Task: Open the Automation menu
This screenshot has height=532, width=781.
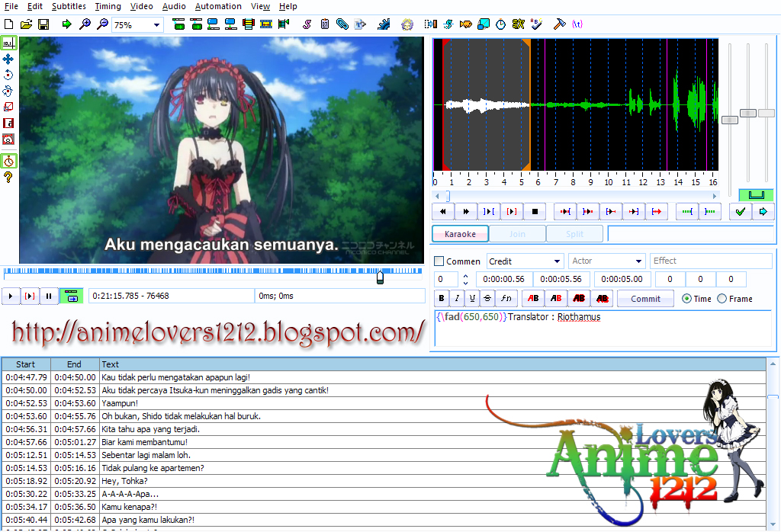Action: (218, 6)
